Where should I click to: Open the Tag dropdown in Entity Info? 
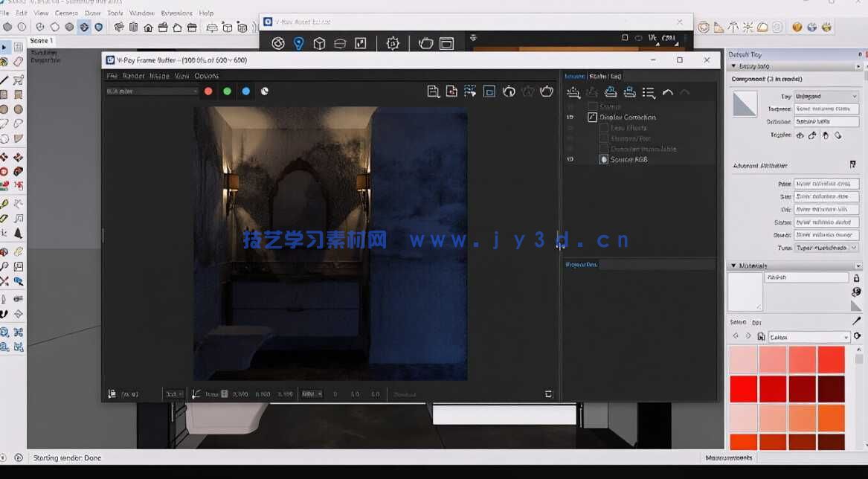pyautogui.click(x=826, y=96)
